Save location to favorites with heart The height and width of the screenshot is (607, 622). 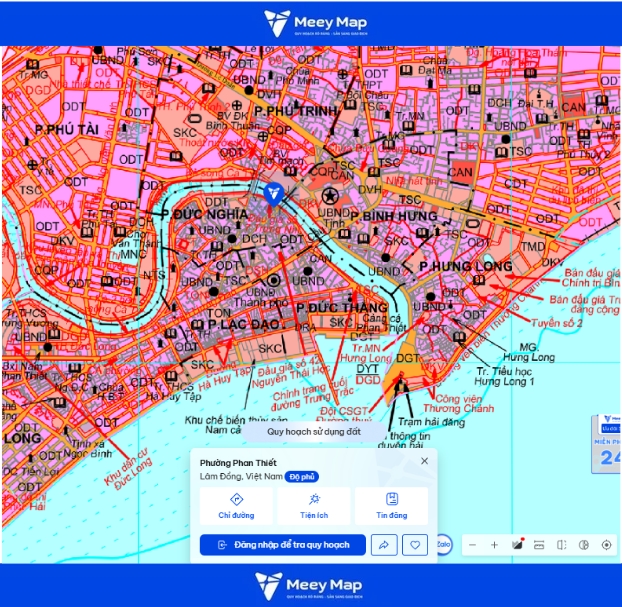[x=415, y=545]
